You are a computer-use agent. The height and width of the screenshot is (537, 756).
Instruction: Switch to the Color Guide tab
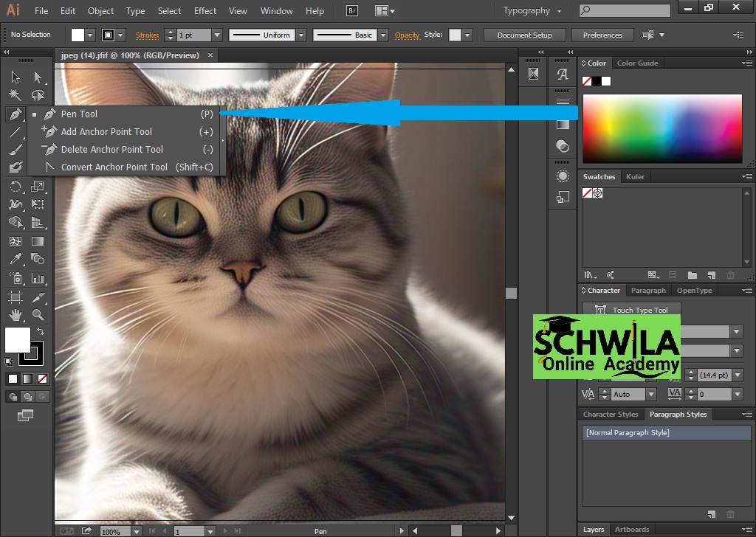637,63
